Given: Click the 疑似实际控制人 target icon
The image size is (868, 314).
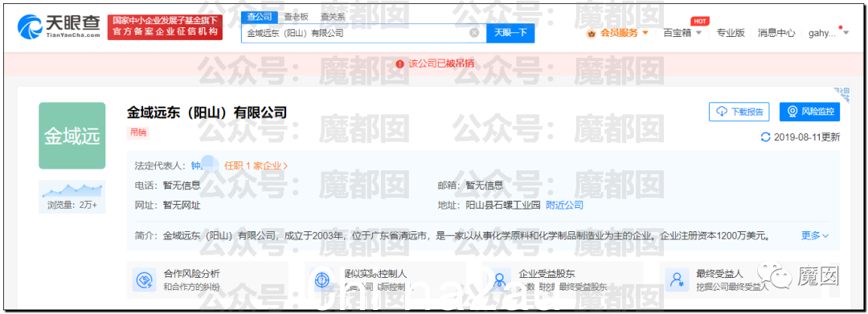Looking at the screenshot, I should 321,279.
